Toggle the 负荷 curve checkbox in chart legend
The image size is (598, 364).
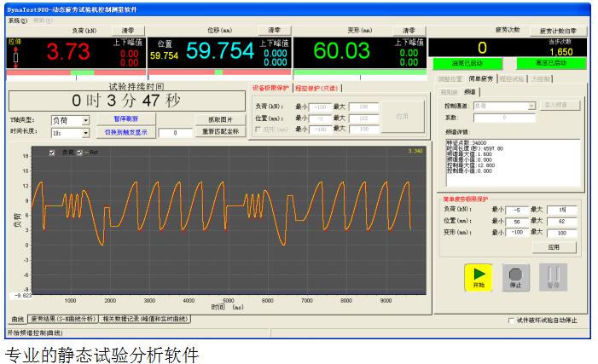(x=51, y=152)
